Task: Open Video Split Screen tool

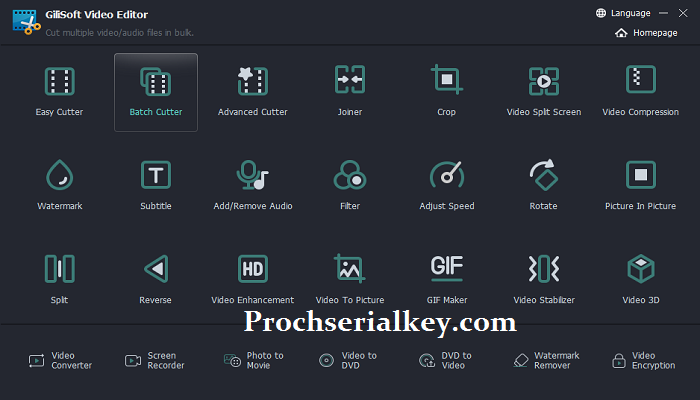Action: 544,92
